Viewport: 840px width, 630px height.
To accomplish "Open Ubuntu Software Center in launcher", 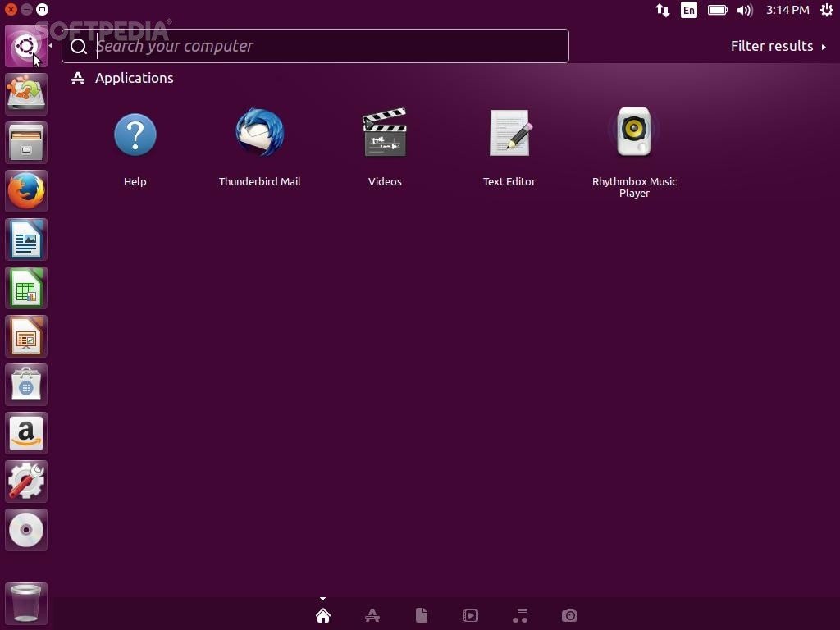I will 26,385.
